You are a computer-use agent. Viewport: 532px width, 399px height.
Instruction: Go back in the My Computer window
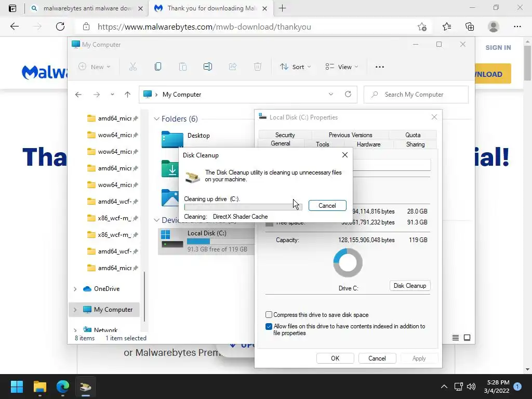tap(78, 95)
